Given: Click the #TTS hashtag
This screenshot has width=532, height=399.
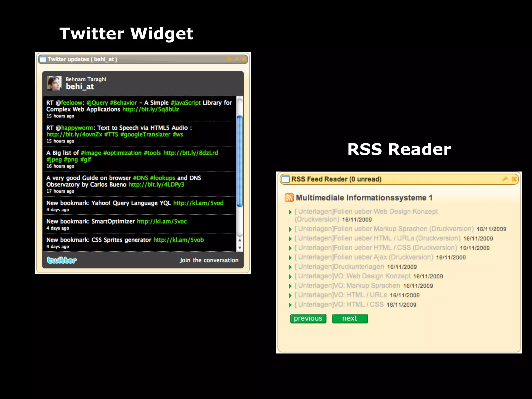Looking at the screenshot, I should pyautogui.click(x=111, y=135).
